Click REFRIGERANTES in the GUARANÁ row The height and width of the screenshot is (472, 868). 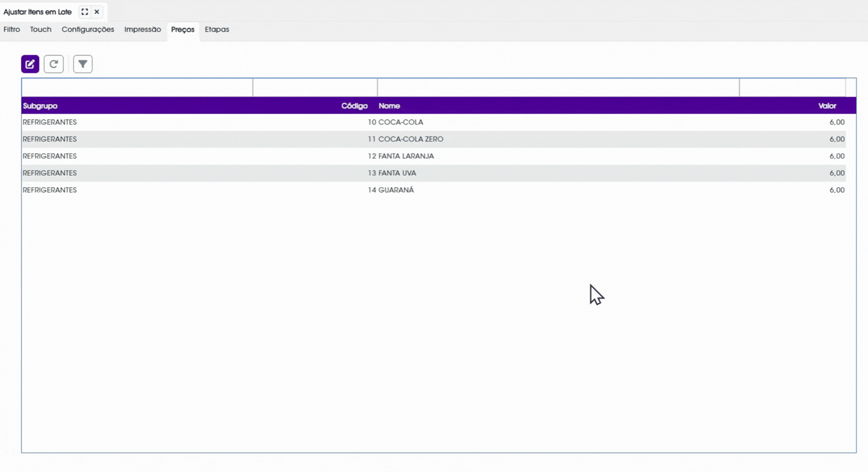coord(50,190)
